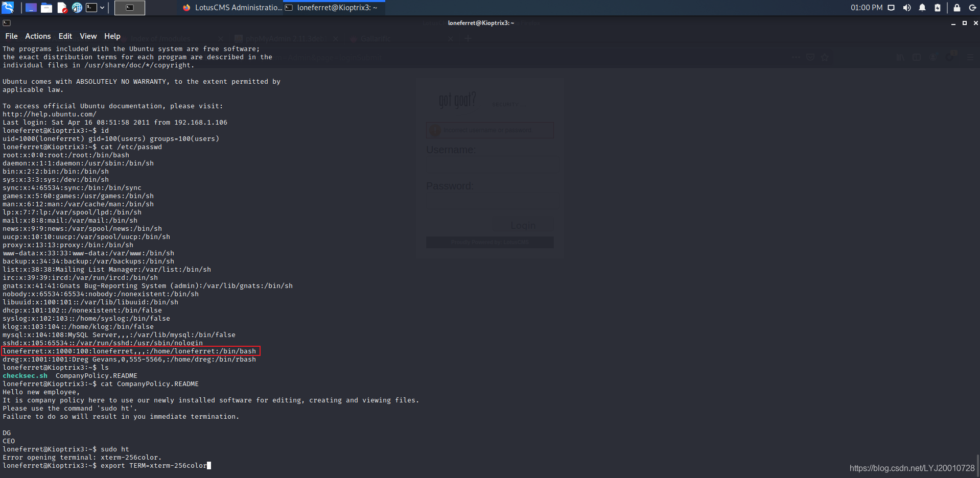Click the "Please use the command 'sudo ht'" line
The width and height of the screenshot is (980, 478).
(70, 409)
